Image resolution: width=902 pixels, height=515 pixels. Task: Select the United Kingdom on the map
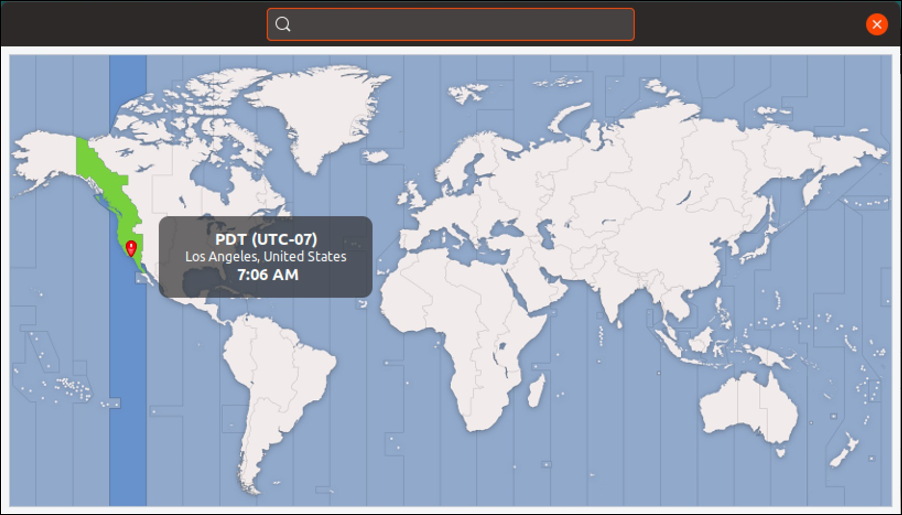(x=415, y=196)
